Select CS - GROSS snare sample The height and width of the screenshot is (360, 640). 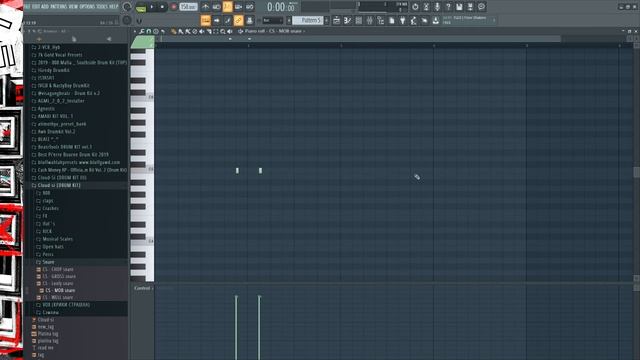click(59, 276)
